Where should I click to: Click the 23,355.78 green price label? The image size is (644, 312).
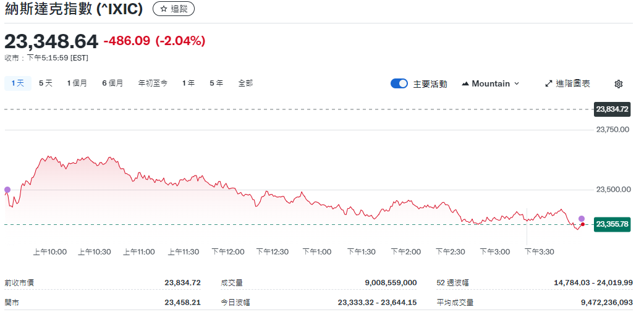(x=612, y=224)
